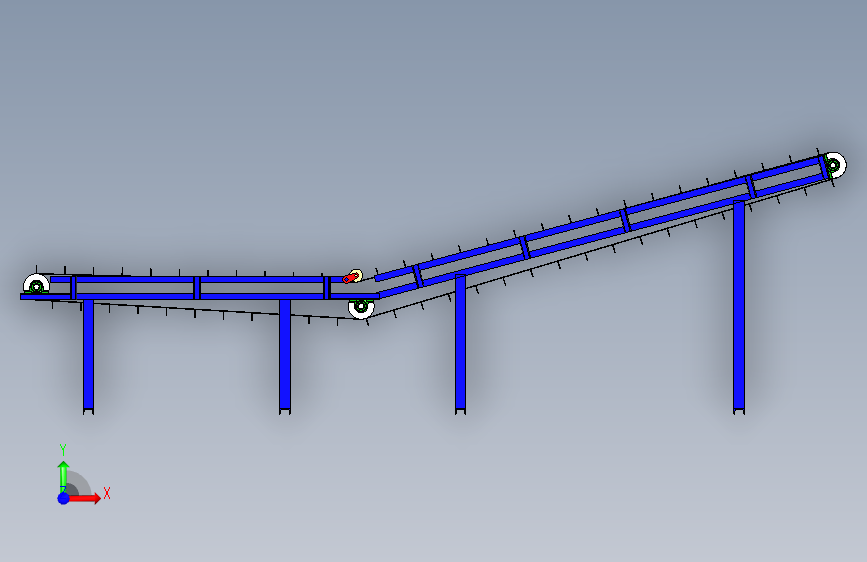Select the second blue support leg from left
The image size is (867, 562).
pos(285,356)
